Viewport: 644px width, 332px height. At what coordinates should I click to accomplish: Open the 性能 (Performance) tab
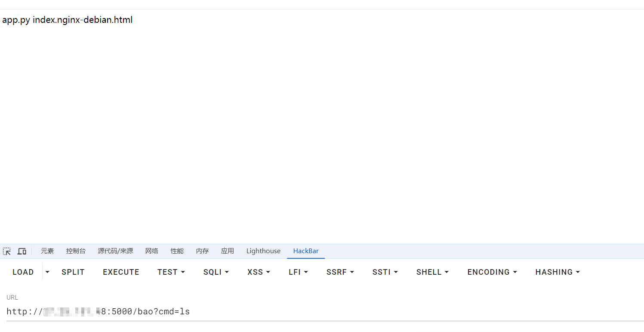177,251
